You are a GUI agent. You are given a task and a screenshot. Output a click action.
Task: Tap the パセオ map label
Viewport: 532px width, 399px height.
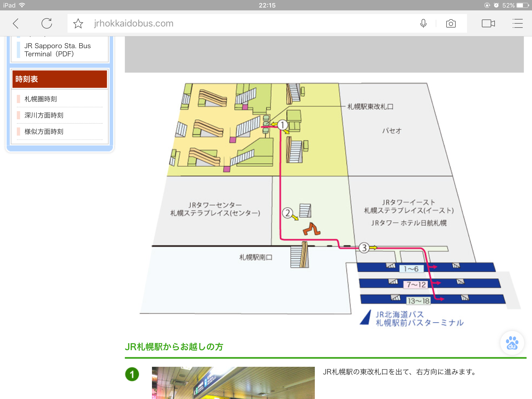click(x=392, y=131)
